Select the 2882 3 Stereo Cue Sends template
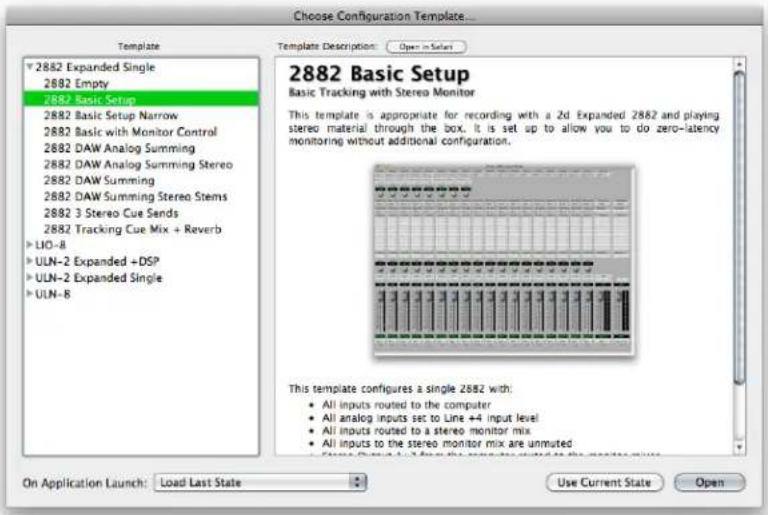Viewport: 768px width, 515px height. 141,213
